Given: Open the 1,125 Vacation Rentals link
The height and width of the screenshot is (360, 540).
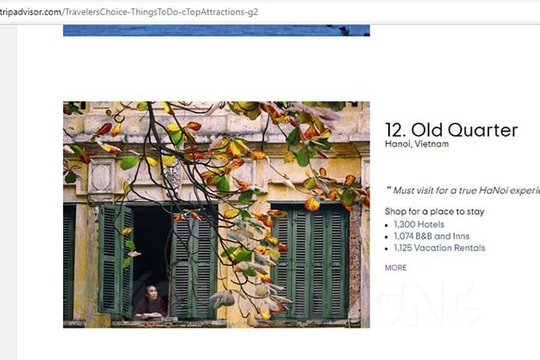Looking at the screenshot, I should point(439,248).
